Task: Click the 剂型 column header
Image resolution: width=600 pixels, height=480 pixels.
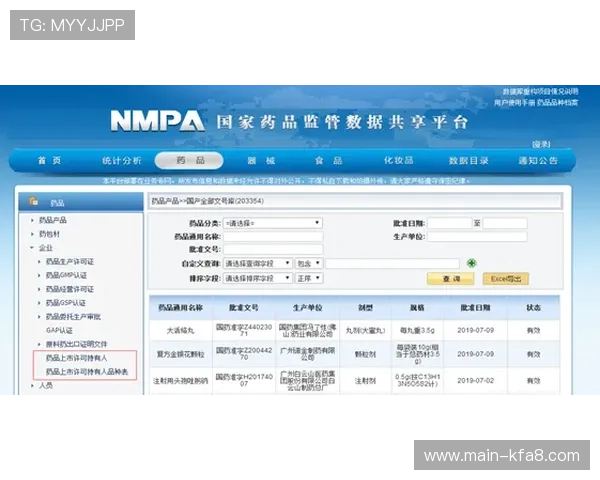Action: [x=365, y=308]
